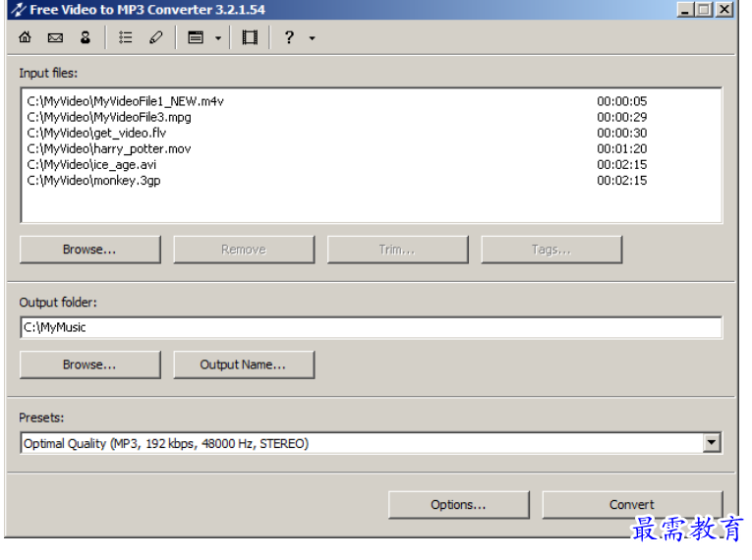This screenshot has height=560, width=752.
Task: Select monkey.3gp file row
Action: 93,180
